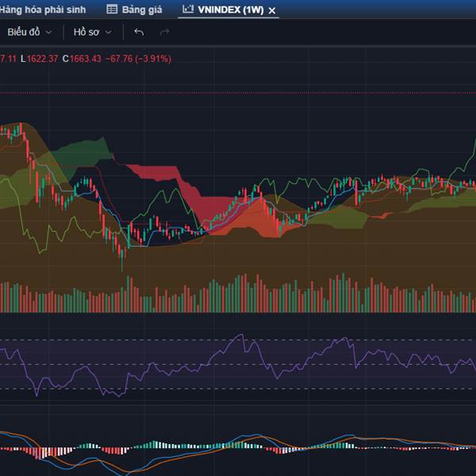
Task: Click the VNINDEX chart icon
Action: pyautogui.click(x=188, y=9)
